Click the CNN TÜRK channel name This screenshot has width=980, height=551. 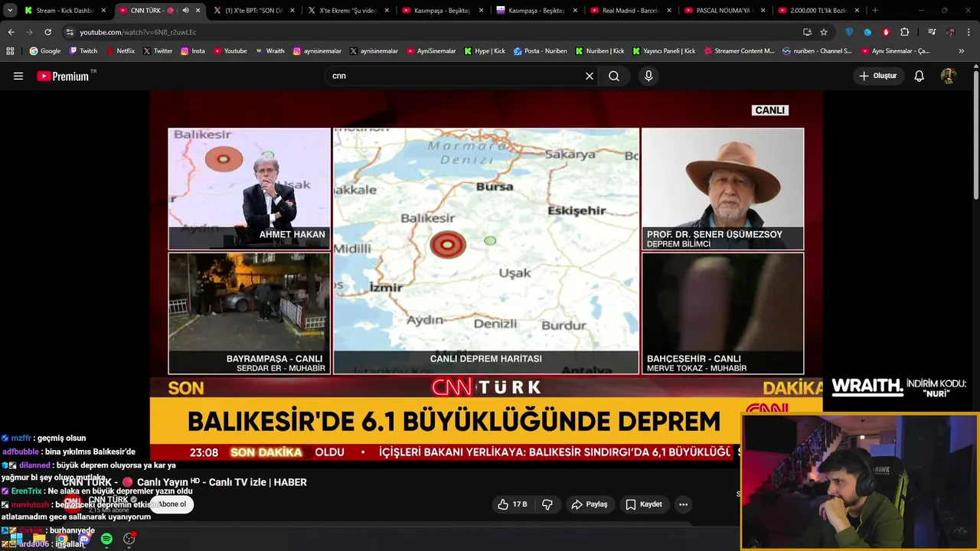[108, 500]
